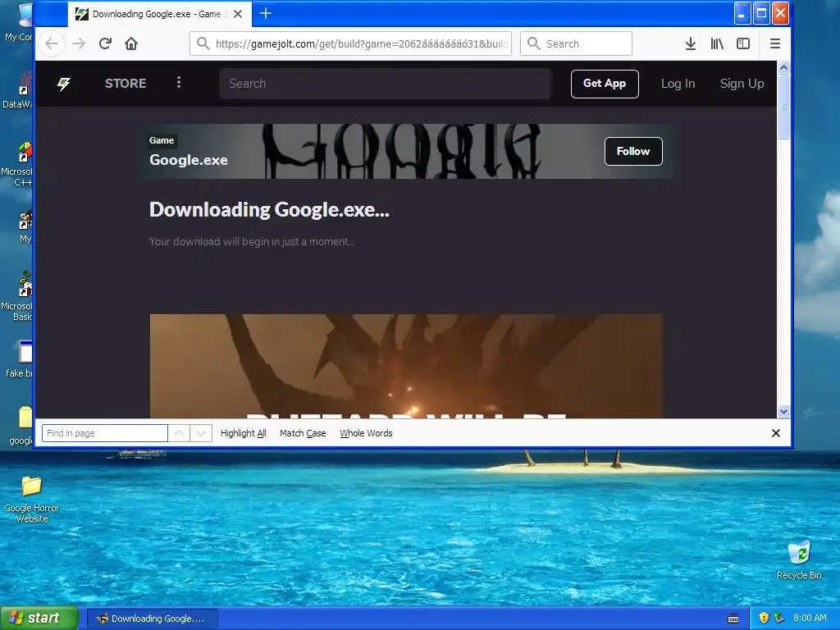Click the 8:00 AM taskbar clock
Image resolution: width=840 pixels, height=630 pixels.
(x=810, y=618)
